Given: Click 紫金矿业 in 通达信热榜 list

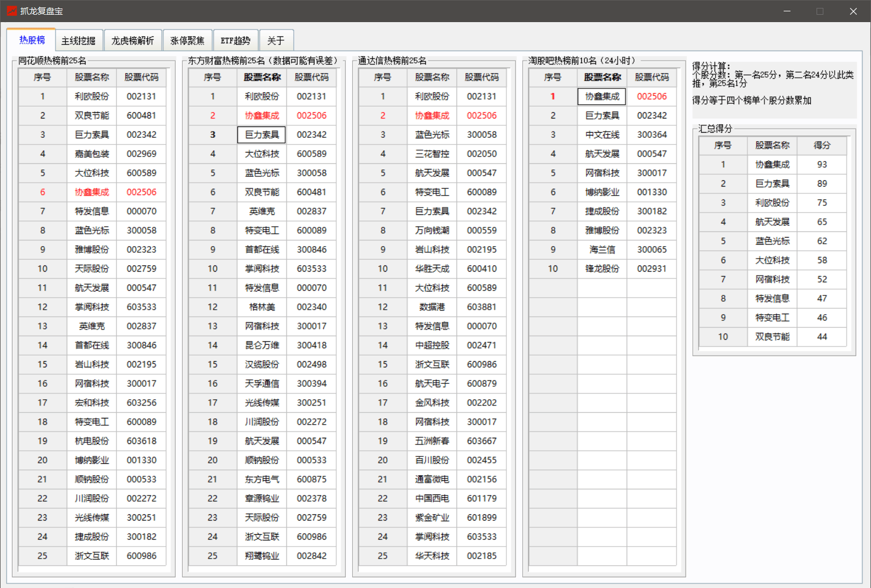Looking at the screenshot, I should pos(432,518).
